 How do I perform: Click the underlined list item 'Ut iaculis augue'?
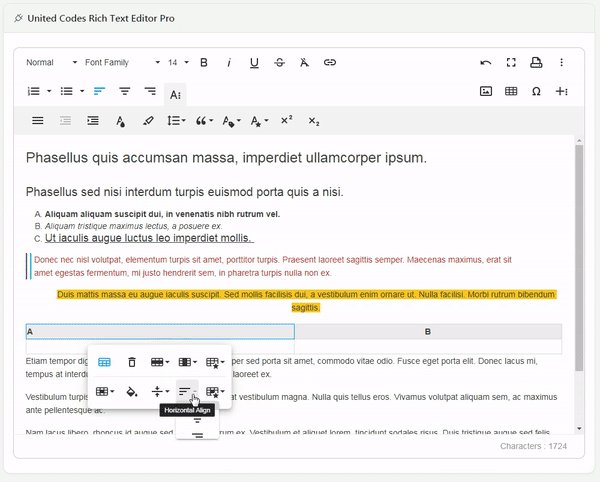click(149, 238)
